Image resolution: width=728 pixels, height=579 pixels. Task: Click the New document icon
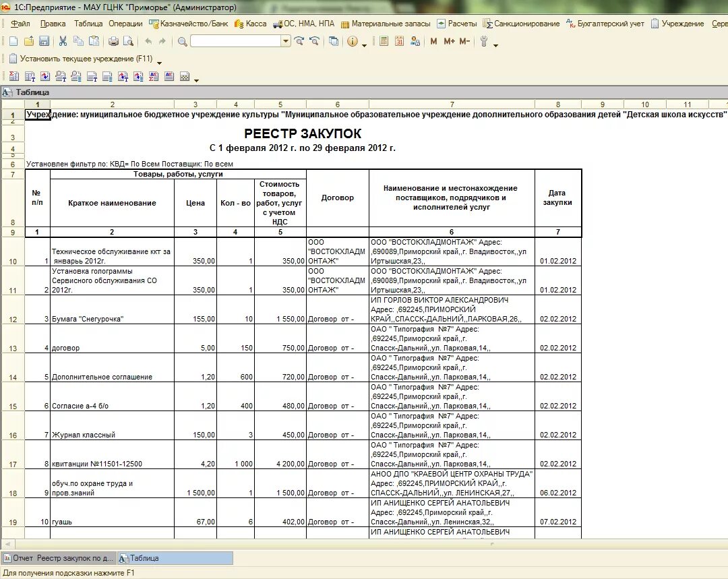13,41
